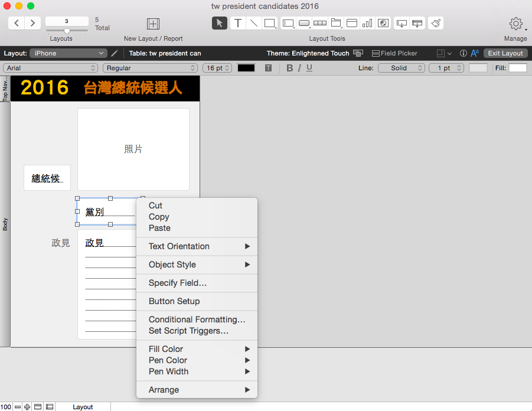The width and height of the screenshot is (532, 411).
Task: Open the Layout iPhone dropdown
Action: point(68,53)
